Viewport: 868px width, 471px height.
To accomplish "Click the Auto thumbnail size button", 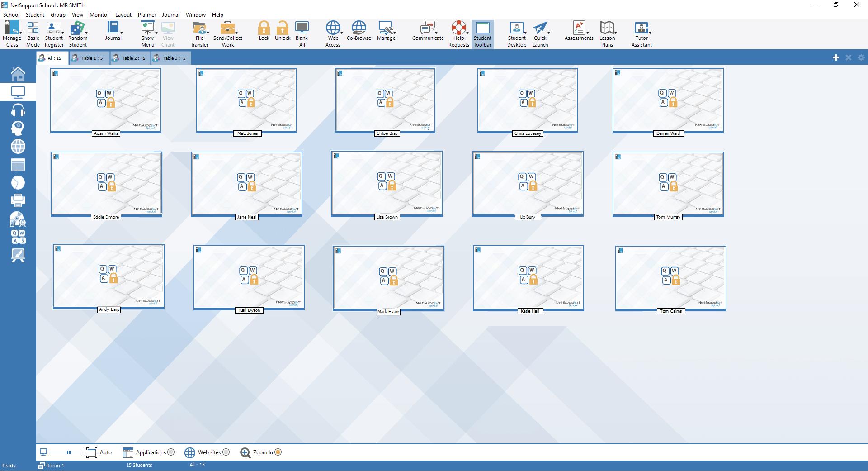I will pos(99,452).
